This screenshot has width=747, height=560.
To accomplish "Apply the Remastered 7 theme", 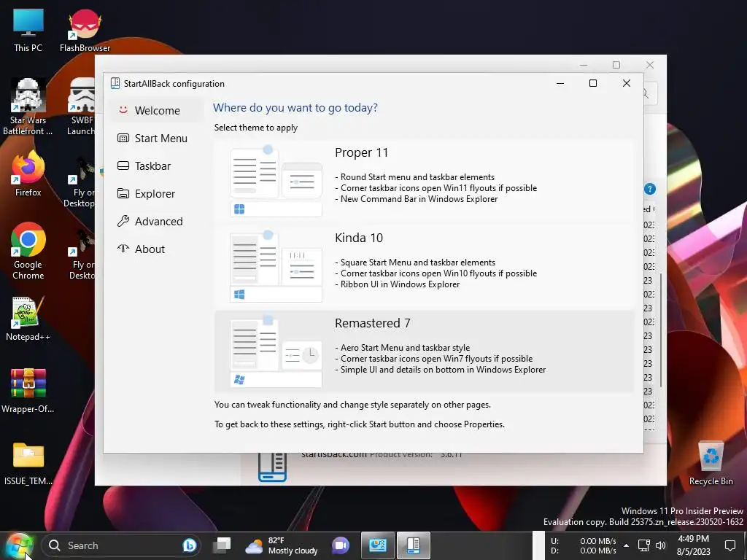I will 424,351.
